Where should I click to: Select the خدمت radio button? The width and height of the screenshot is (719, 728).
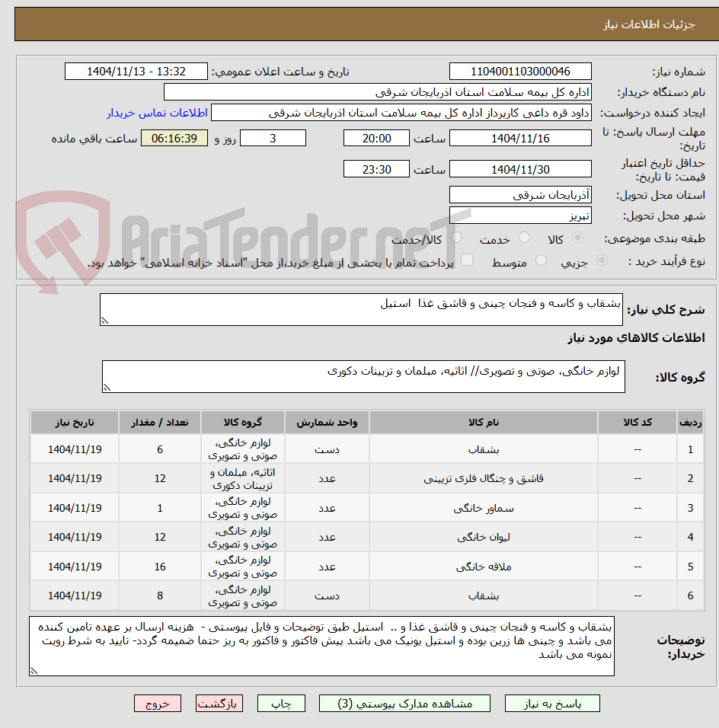pyautogui.click(x=524, y=238)
